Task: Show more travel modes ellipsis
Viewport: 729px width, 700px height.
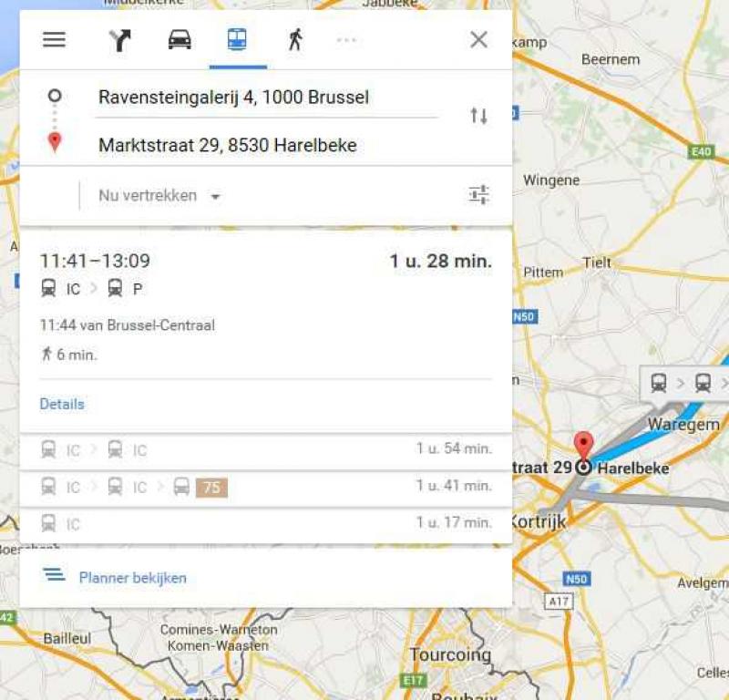Action: 346,40
